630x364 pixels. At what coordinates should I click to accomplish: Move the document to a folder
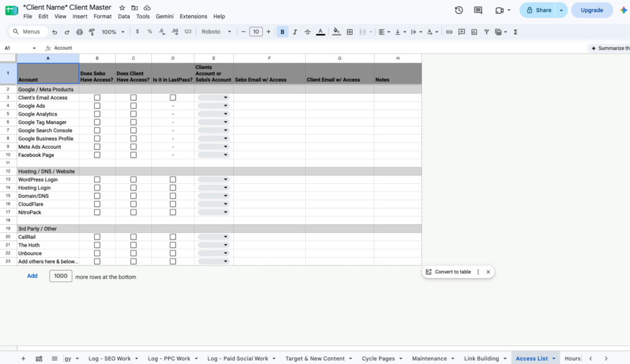click(135, 7)
